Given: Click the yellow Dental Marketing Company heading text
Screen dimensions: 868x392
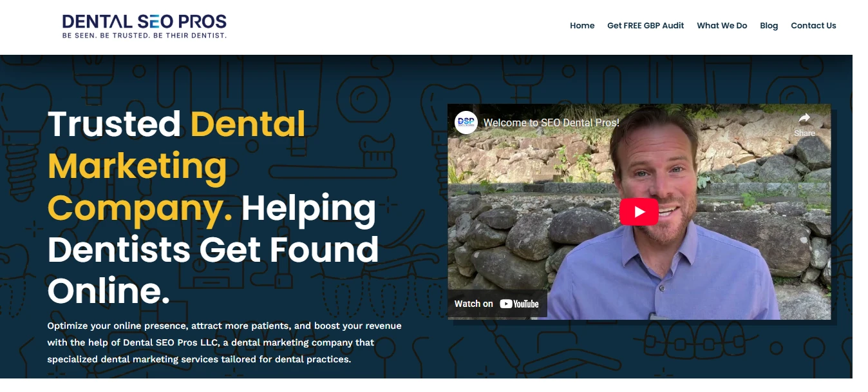Looking at the screenshot, I should [x=176, y=166].
